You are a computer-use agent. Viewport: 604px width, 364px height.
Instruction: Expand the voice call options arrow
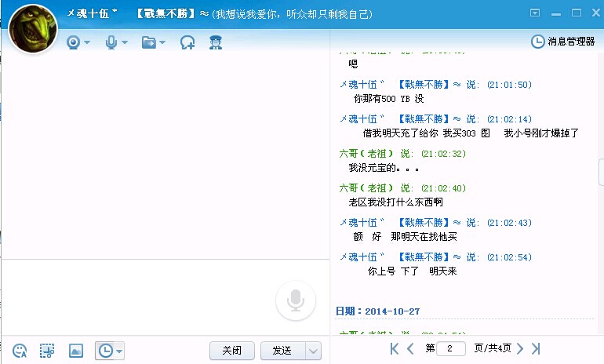125,42
